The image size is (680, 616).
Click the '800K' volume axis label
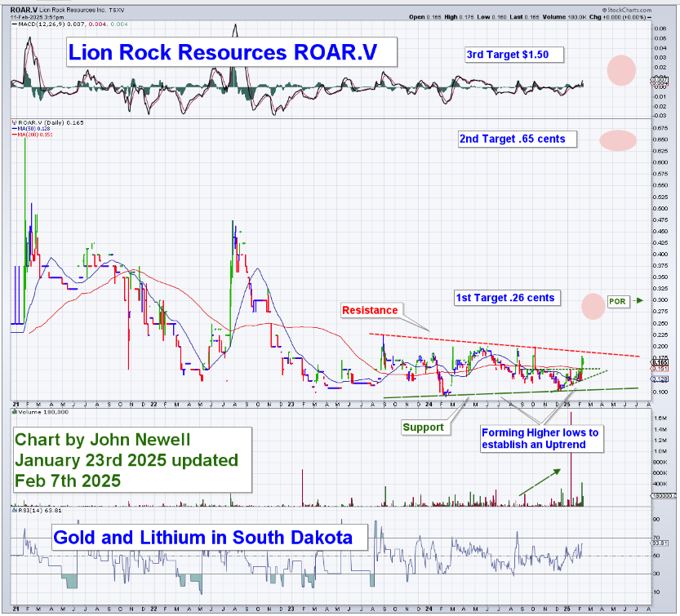(660, 462)
